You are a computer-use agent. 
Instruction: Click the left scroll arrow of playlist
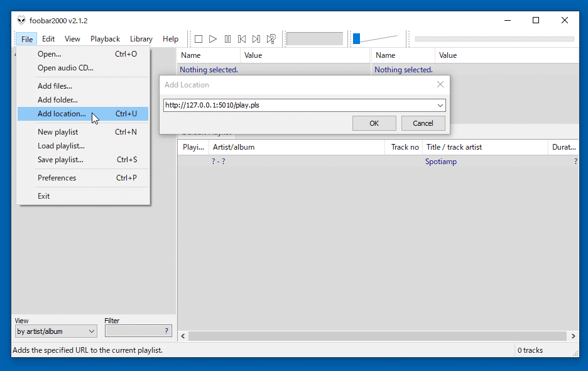tap(183, 336)
